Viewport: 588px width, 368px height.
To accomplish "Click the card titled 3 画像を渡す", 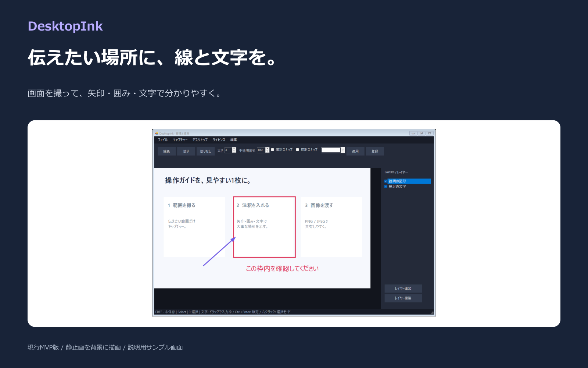I will point(331,227).
